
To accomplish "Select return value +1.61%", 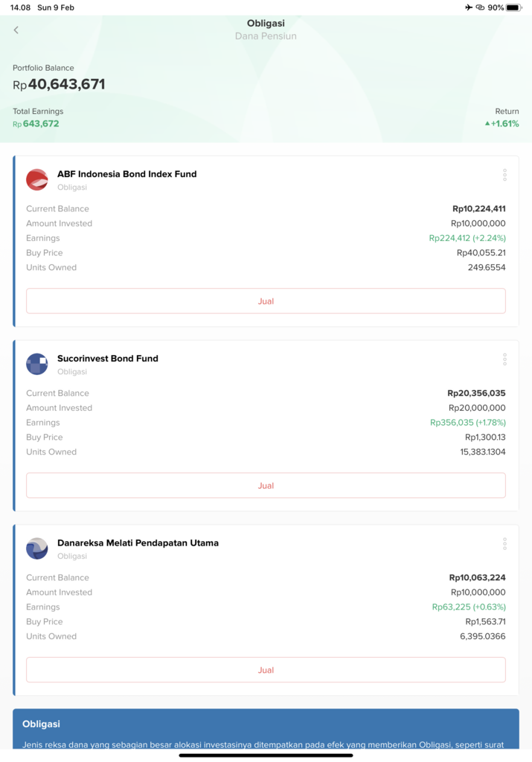I will coord(504,124).
